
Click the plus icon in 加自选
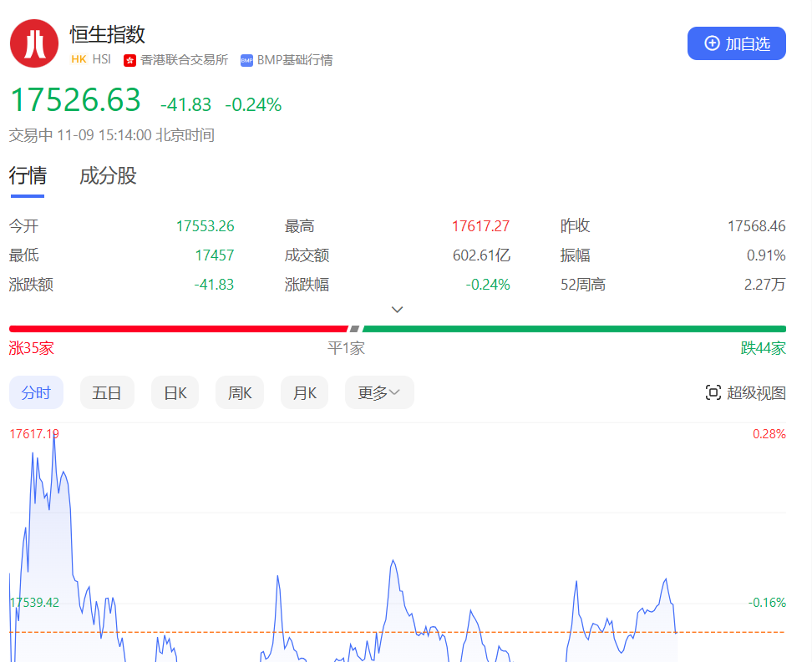[x=713, y=43]
